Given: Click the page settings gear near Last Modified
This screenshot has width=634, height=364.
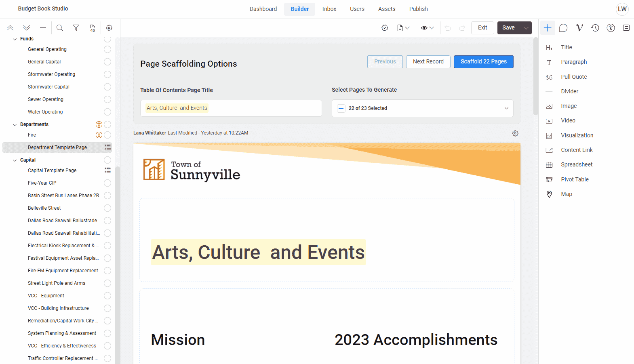Looking at the screenshot, I should pyautogui.click(x=515, y=133).
